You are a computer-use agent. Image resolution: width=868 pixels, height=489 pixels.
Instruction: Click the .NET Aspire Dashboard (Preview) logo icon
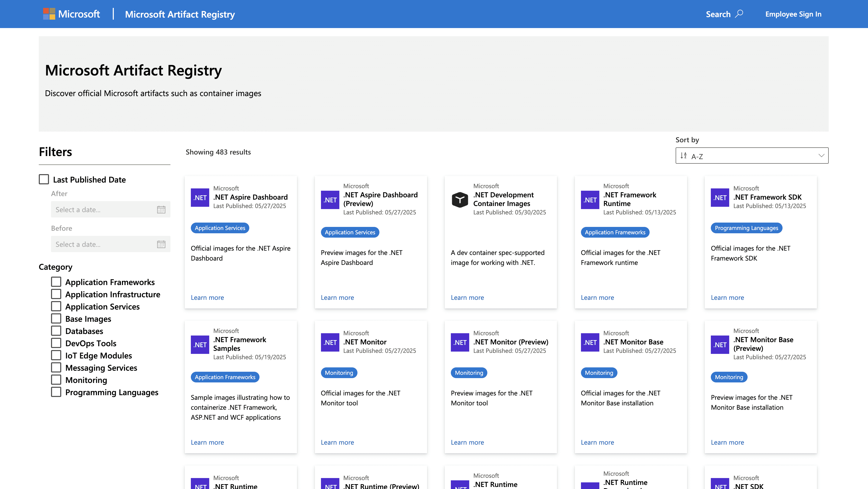pos(330,200)
